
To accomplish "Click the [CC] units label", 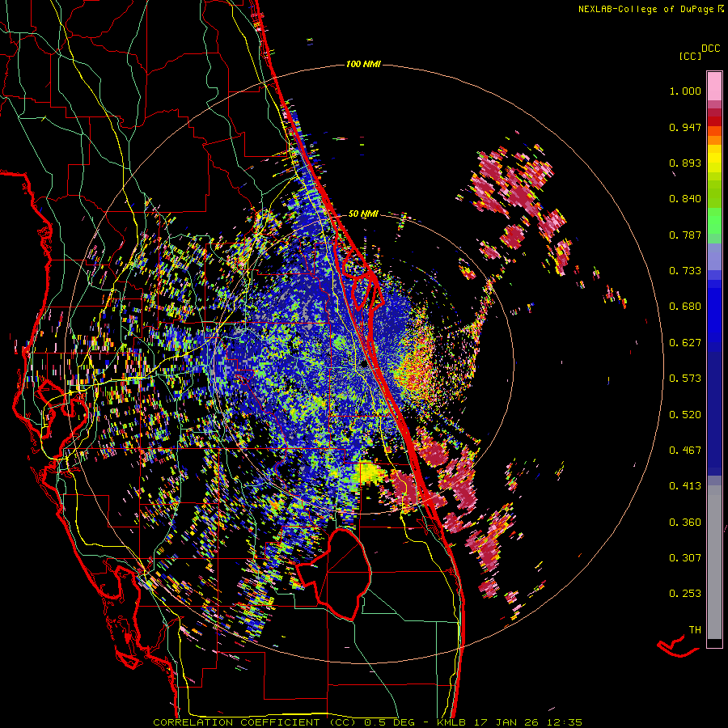I will click(690, 56).
